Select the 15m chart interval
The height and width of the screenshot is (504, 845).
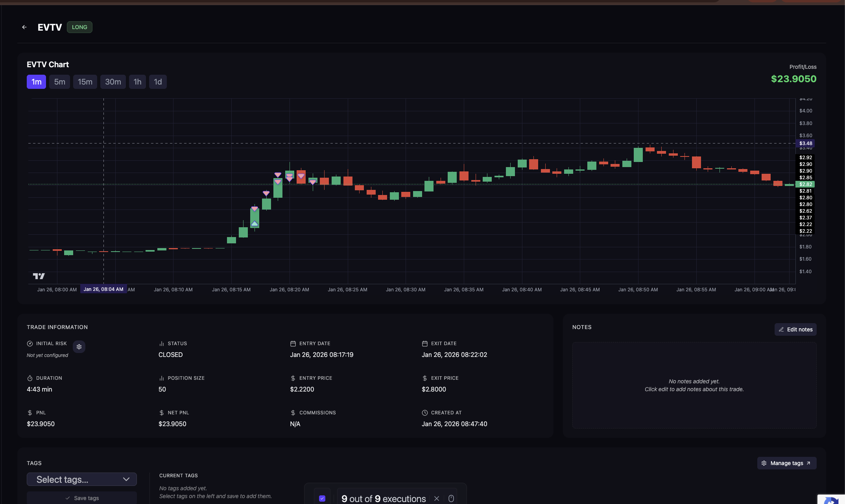(85, 82)
